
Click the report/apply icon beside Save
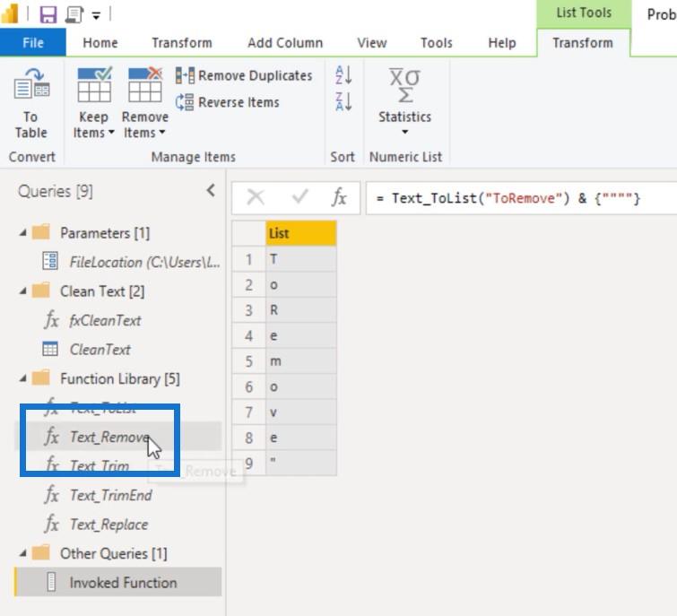pos(74,14)
